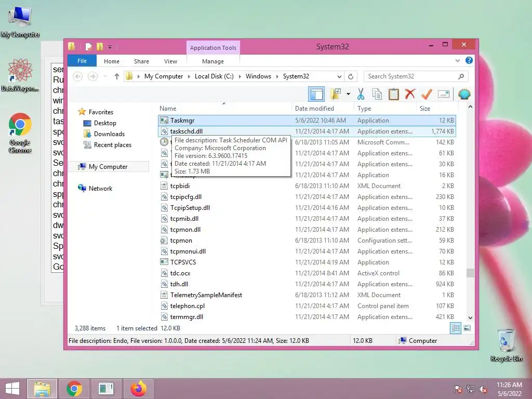Click the Copy toolbar icon
The height and width of the screenshot is (399, 532).
[377, 94]
